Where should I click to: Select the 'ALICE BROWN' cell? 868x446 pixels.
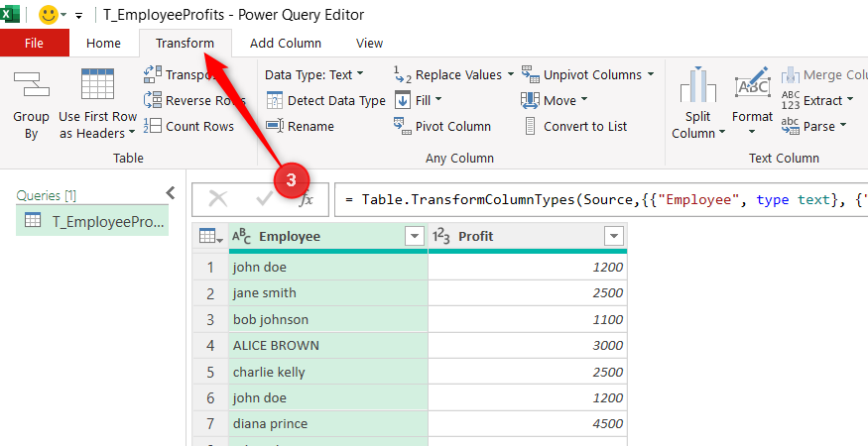[x=328, y=345]
